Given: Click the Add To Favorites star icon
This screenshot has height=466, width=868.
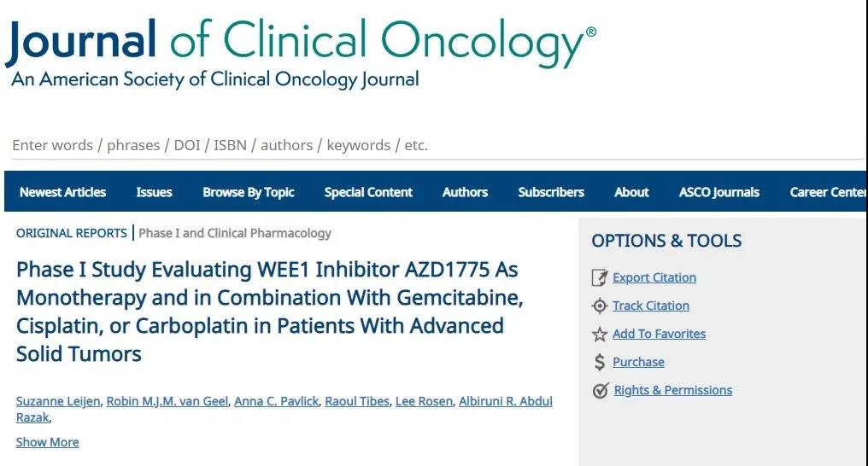Looking at the screenshot, I should [600, 335].
